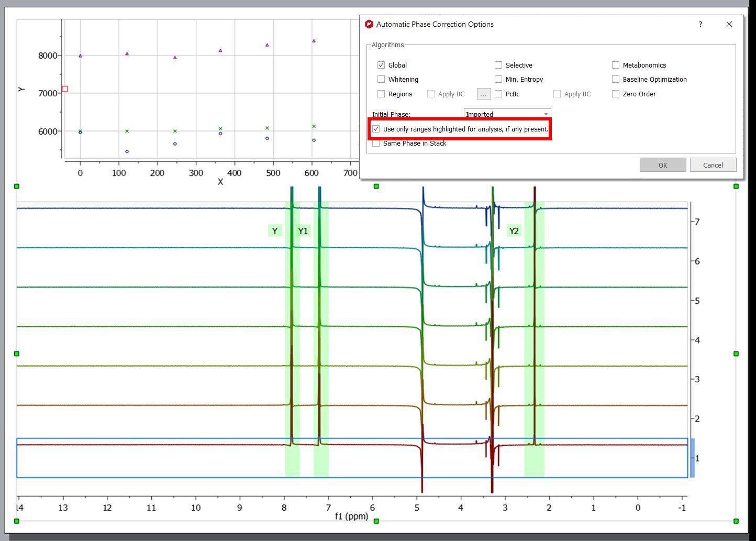Image resolution: width=756 pixels, height=541 pixels.
Task: Click the purple triangle data point at X=0
Action: pos(80,56)
